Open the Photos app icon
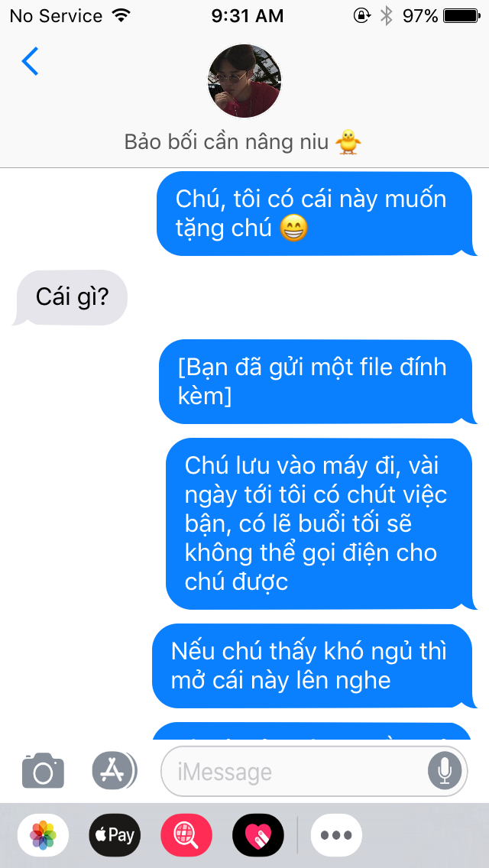 (x=44, y=835)
